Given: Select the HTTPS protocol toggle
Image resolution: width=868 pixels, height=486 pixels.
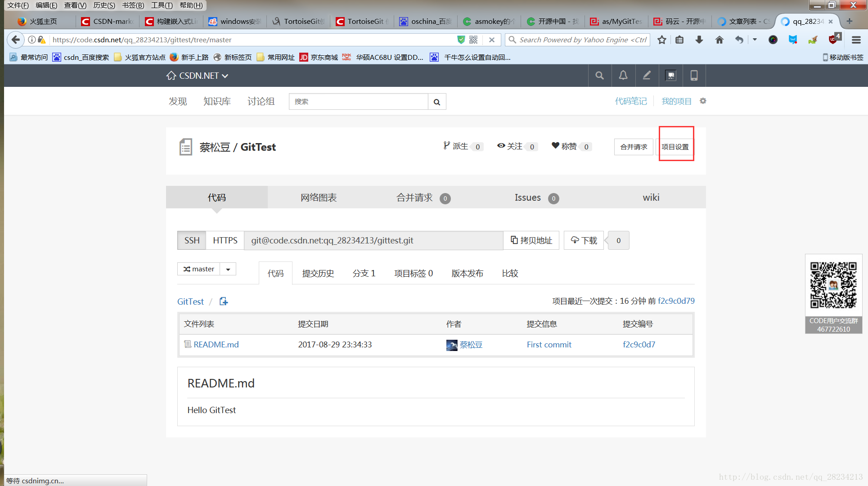Looking at the screenshot, I should point(225,240).
